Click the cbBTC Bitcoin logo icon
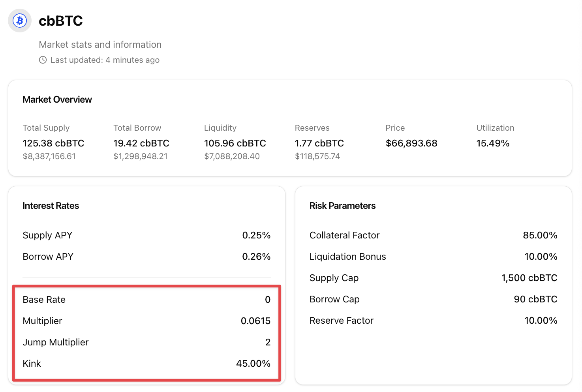 [20, 21]
